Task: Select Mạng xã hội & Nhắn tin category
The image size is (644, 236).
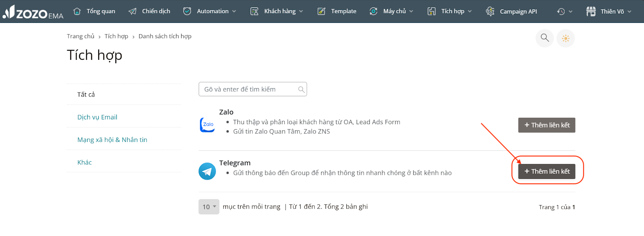Action: point(112,140)
